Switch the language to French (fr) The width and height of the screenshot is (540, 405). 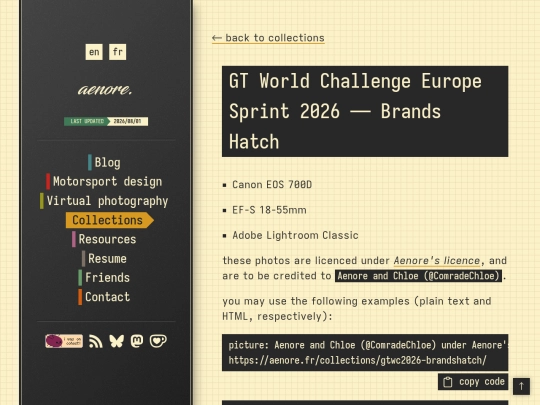coord(117,52)
